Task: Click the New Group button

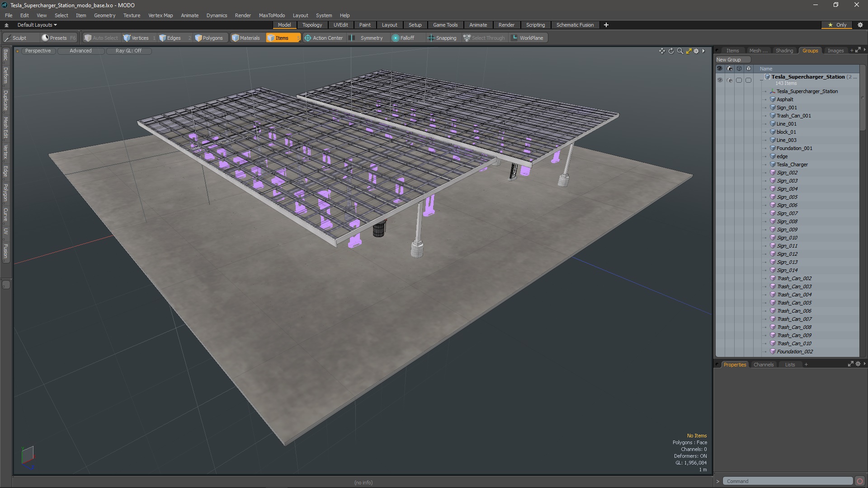Action: tap(732, 60)
